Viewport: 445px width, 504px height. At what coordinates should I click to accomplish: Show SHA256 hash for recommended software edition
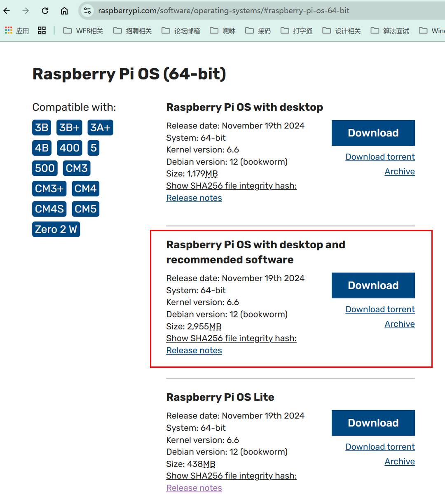click(x=231, y=338)
